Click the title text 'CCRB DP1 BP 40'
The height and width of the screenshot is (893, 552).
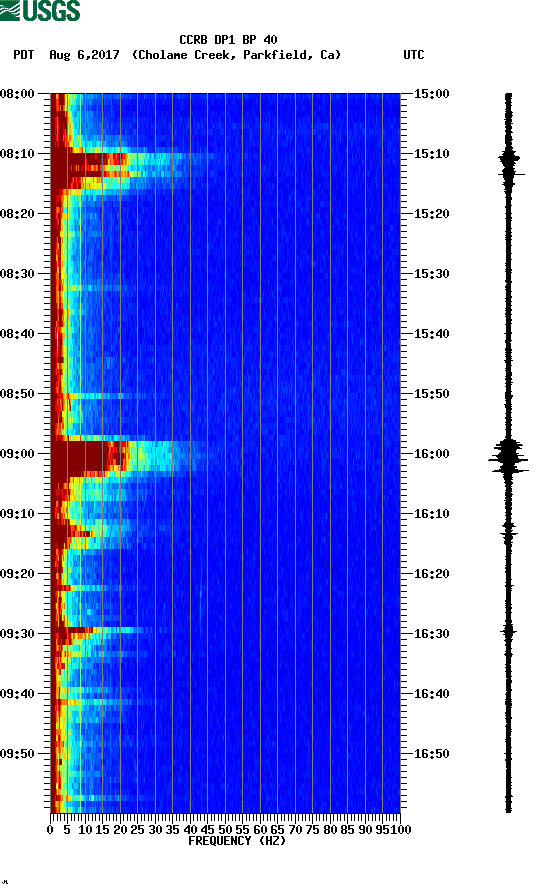[228, 40]
